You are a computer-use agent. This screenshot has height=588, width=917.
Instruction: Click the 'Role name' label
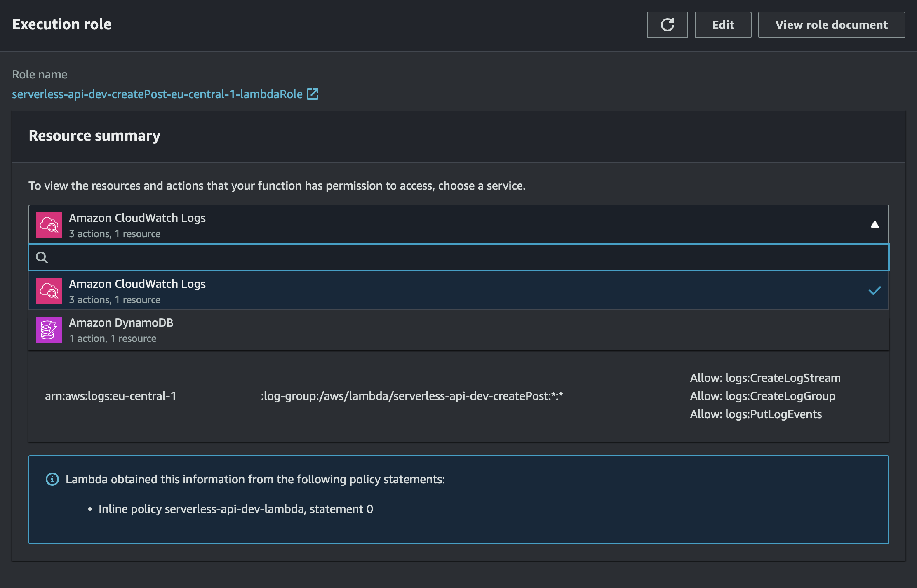pyautogui.click(x=40, y=74)
